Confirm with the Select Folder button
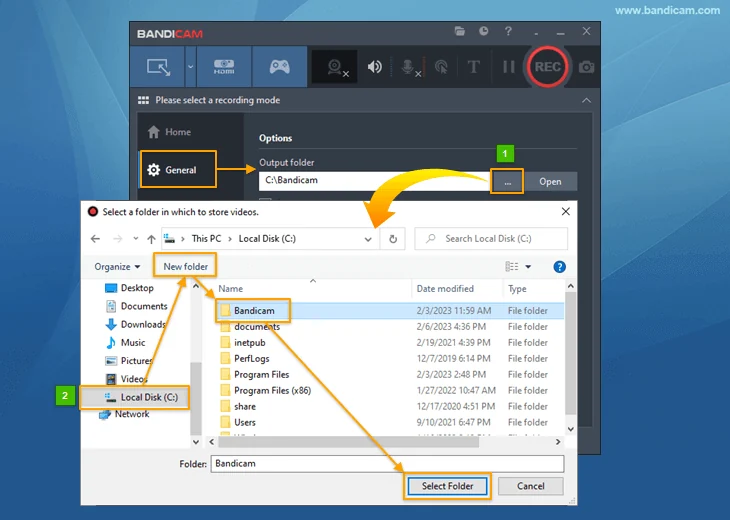The height and width of the screenshot is (520, 730). pos(447,486)
